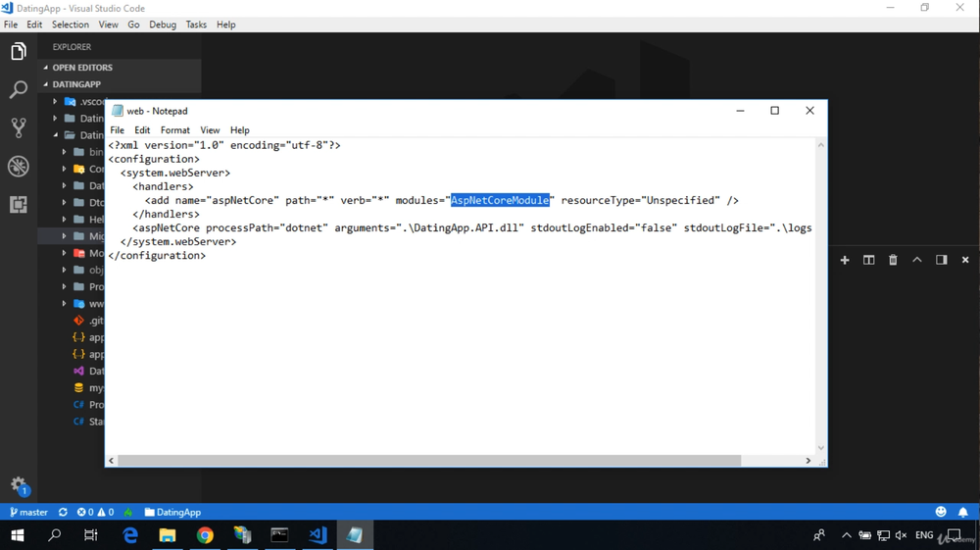Open VS Code Debug menu
This screenshot has height=550, width=980.
click(163, 25)
